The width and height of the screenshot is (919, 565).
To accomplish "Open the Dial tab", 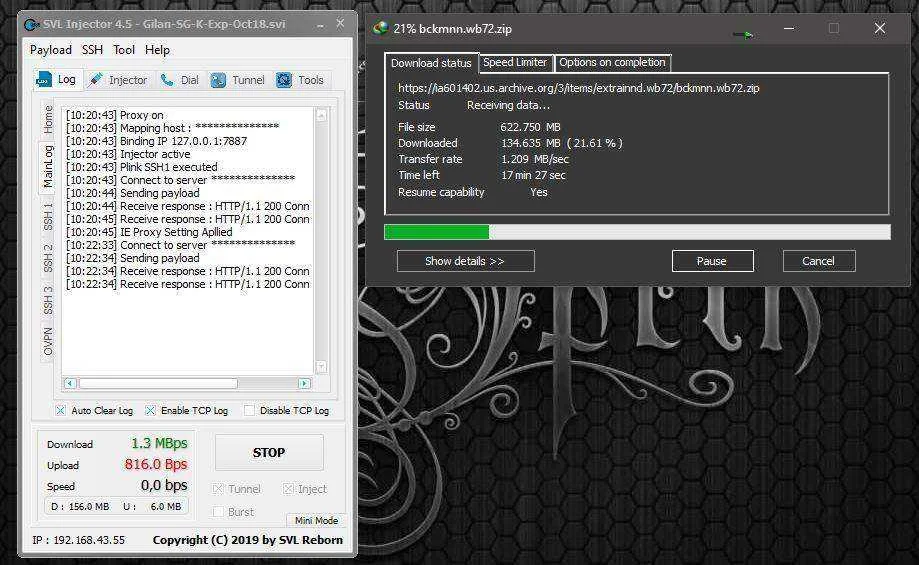I will click(179, 80).
